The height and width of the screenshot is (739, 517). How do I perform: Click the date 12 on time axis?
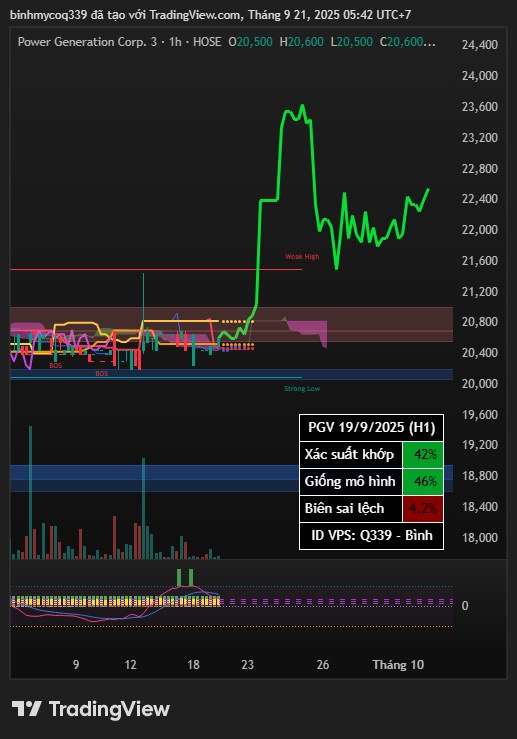pos(131,665)
